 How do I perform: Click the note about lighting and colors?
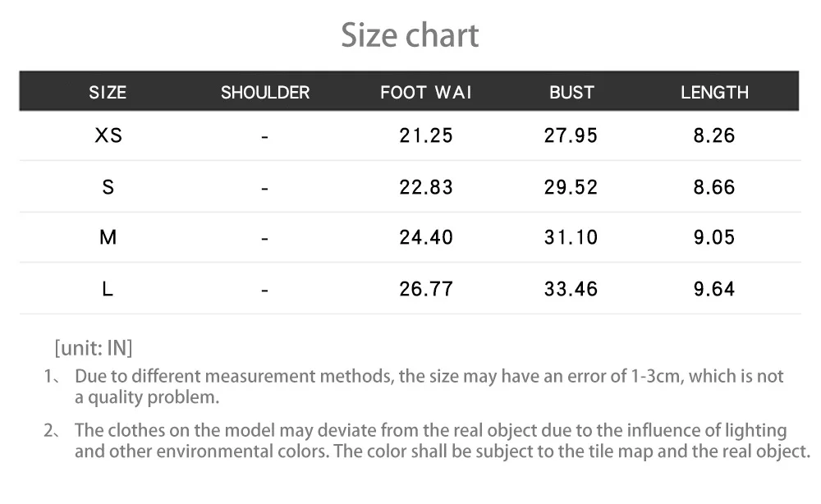click(443, 441)
